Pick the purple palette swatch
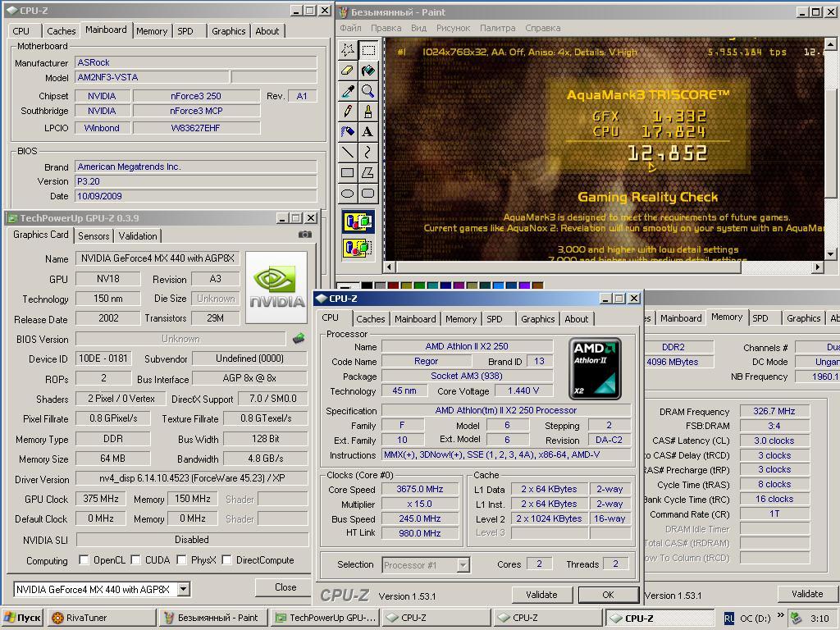 [x=459, y=285]
